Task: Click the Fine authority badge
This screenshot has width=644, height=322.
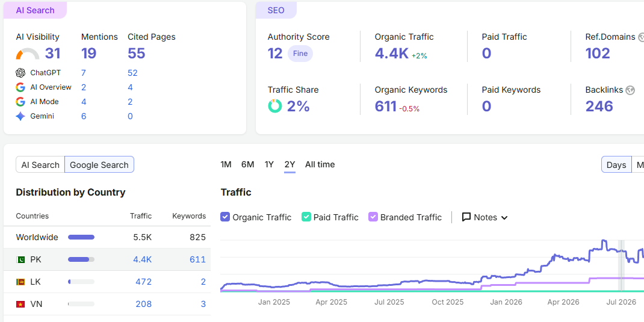Action: (x=300, y=54)
